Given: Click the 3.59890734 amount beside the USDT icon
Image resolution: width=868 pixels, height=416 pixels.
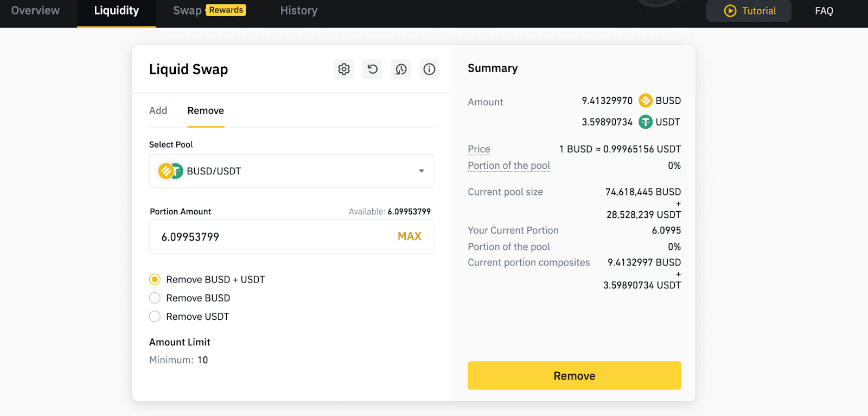Looking at the screenshot, I should point(607,122).
